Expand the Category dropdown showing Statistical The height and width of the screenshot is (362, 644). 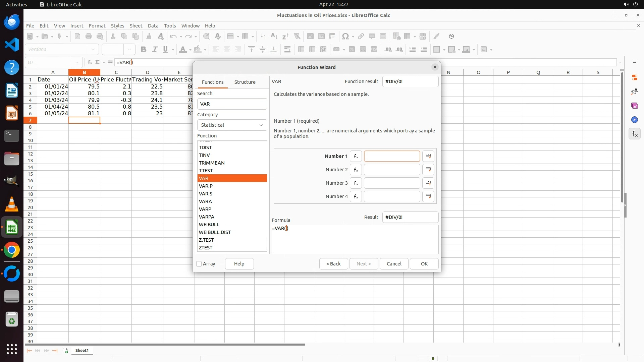coord(232,125)
